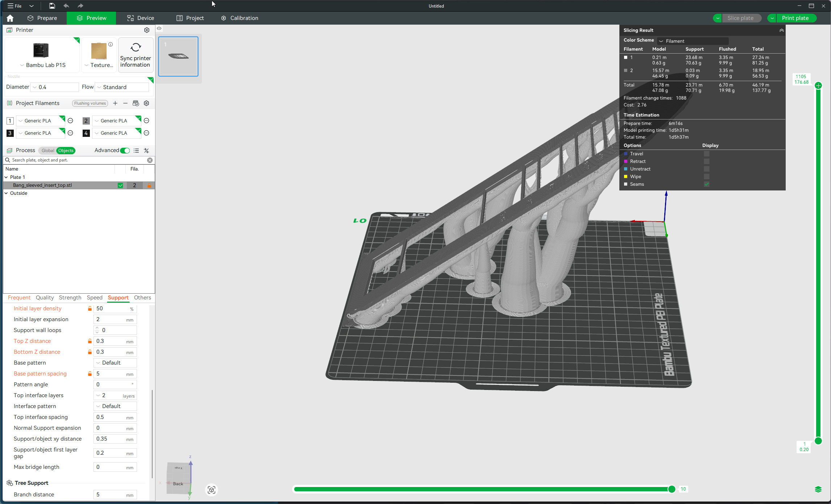The width and height of the screenshot is (831, 504).
Task: Click the horizontal move slider handle
Action: click(672, 489)
